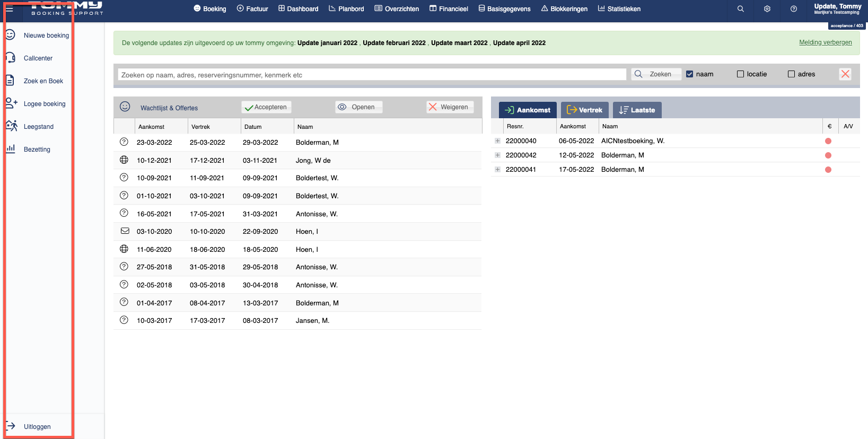Image resolution: width=868 pixels, height=439 pixels.
Task: Click the Nieuwe boeking smiley icon
Action: pyautogui.click(x=10, y=35)
